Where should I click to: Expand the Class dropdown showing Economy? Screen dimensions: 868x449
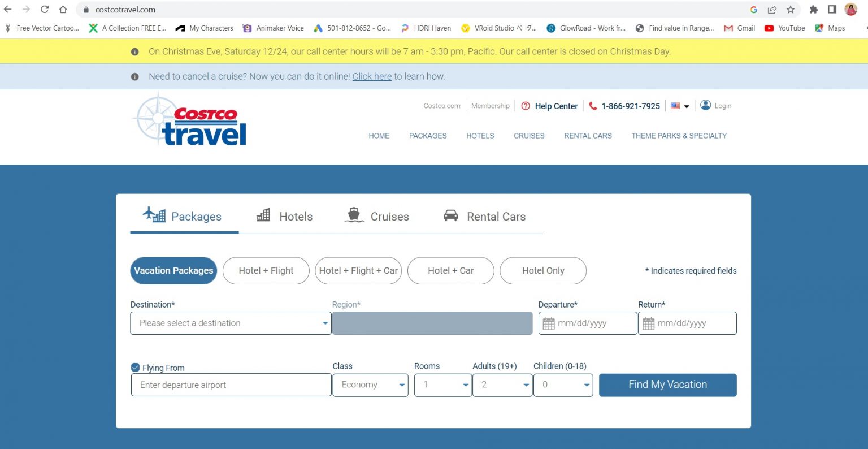tap(370, 385)
